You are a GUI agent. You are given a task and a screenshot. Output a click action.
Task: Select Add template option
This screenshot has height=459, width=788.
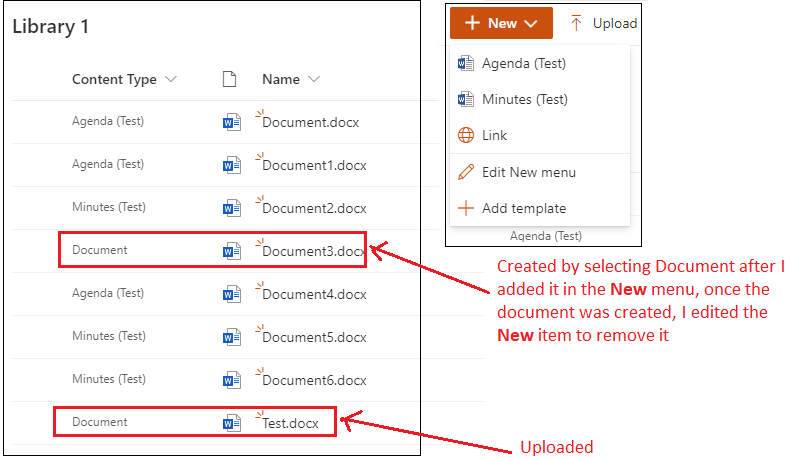pyautogui.click(x=540, y=208)
